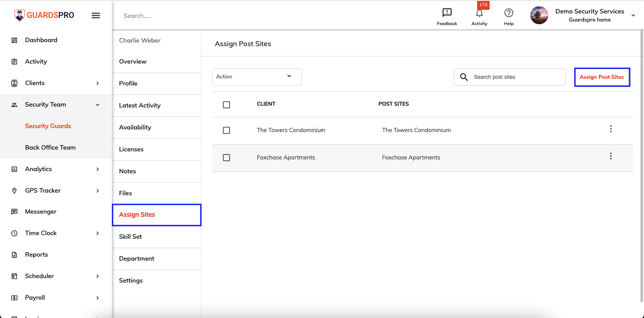
Task: Expand the Analytics submenu arrow
Action: pyautogui.click(x=98, y=169)
